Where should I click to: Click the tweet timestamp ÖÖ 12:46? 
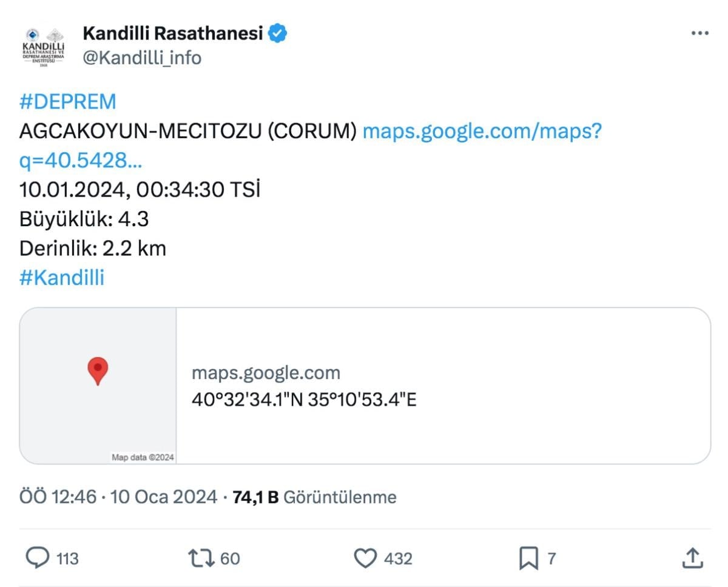point(58,497)
